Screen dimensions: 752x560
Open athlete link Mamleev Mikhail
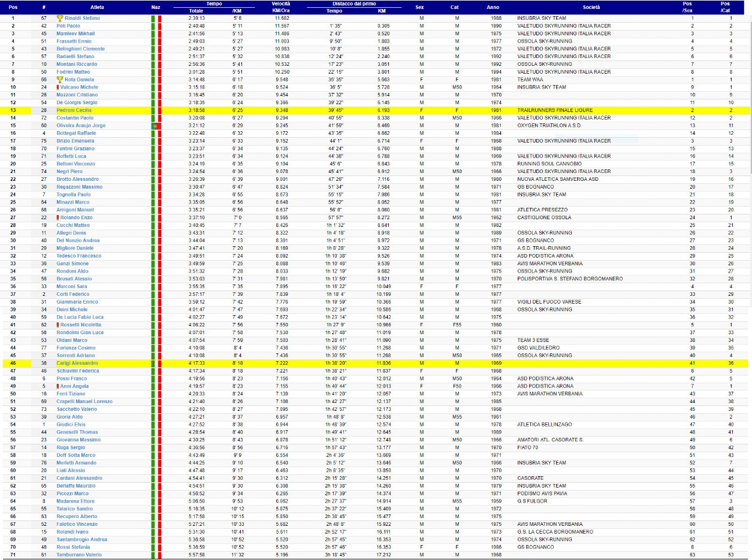[75, 34]
